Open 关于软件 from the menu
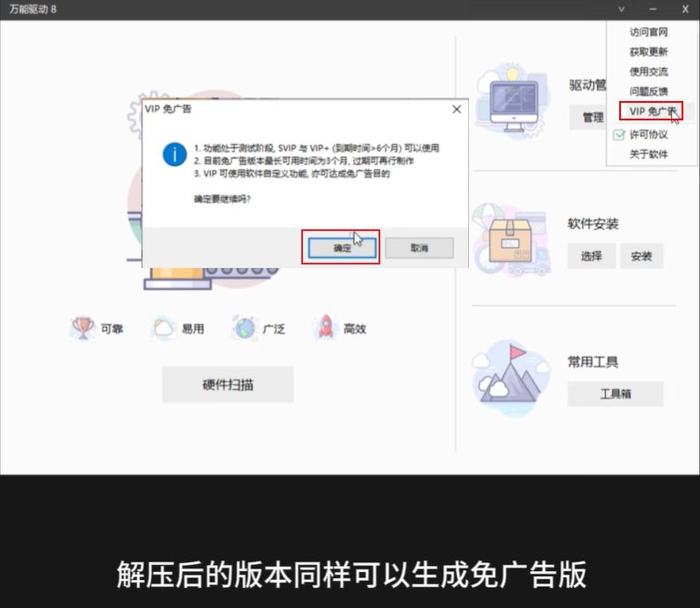 point(648,154)
